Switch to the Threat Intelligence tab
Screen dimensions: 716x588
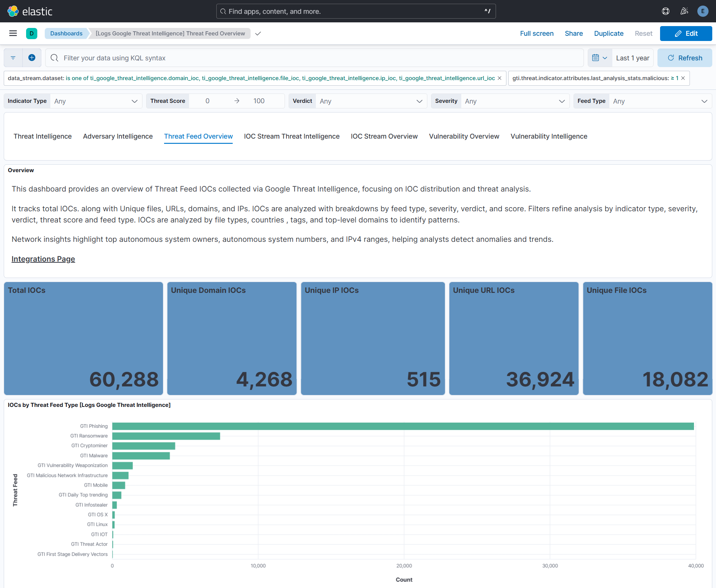43,136
